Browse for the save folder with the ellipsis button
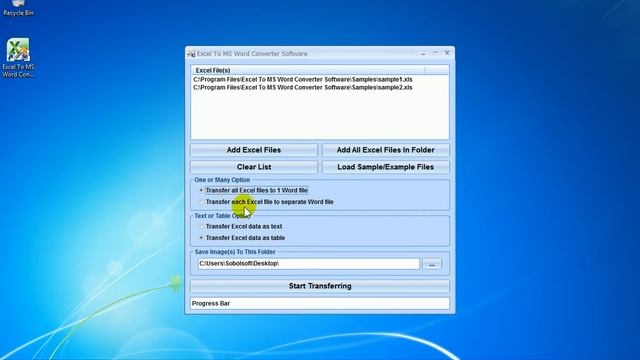Image resolution: width=640 pixels, height=360 pixels. click(432, 264)
